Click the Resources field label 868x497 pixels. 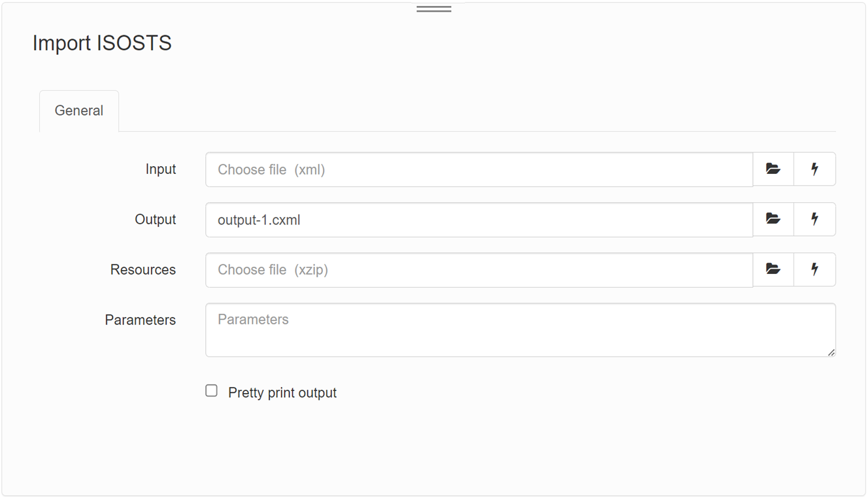tap(143, 270)
